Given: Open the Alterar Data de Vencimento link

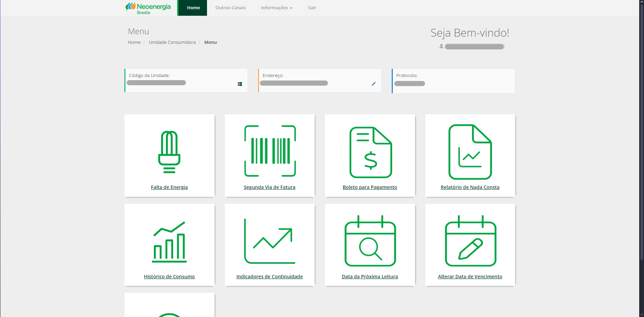Looking at the screenshot, I should [x=470, y=277].
